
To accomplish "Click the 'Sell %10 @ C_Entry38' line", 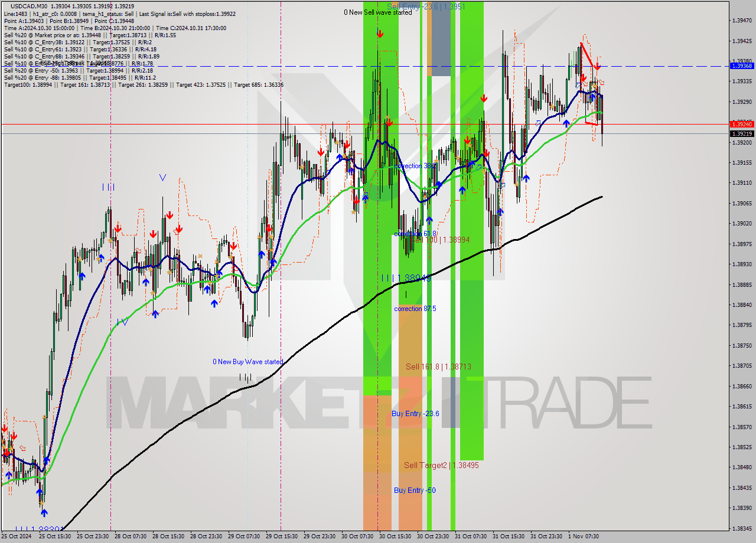I will tap(77, 42).
